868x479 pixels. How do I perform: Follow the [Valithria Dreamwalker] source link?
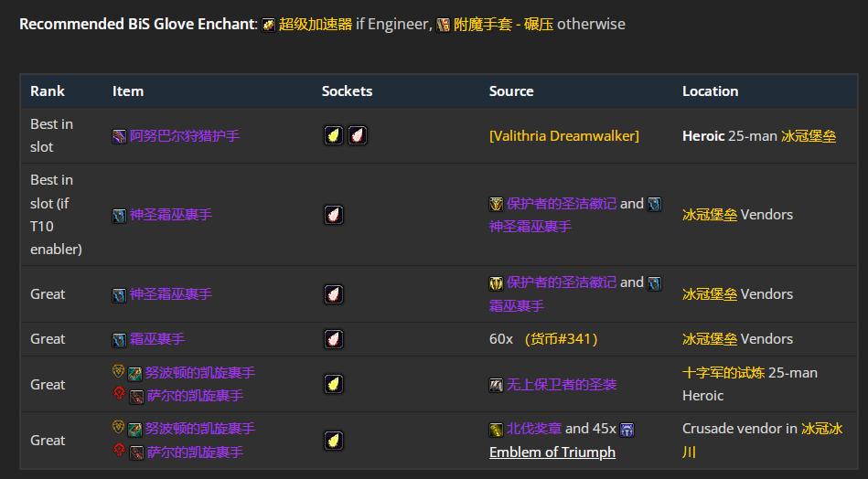tap(564, 136)
